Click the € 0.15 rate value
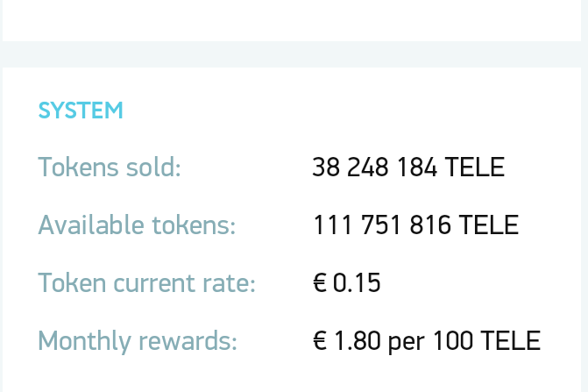Screen dimensions: 588x392 [x=346, y=283]
